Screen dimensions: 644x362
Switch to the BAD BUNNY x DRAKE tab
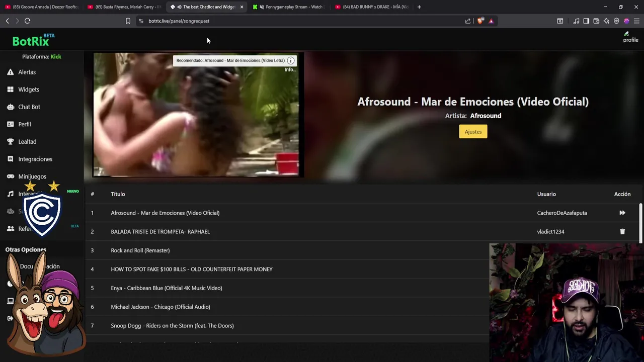[372, 7]
